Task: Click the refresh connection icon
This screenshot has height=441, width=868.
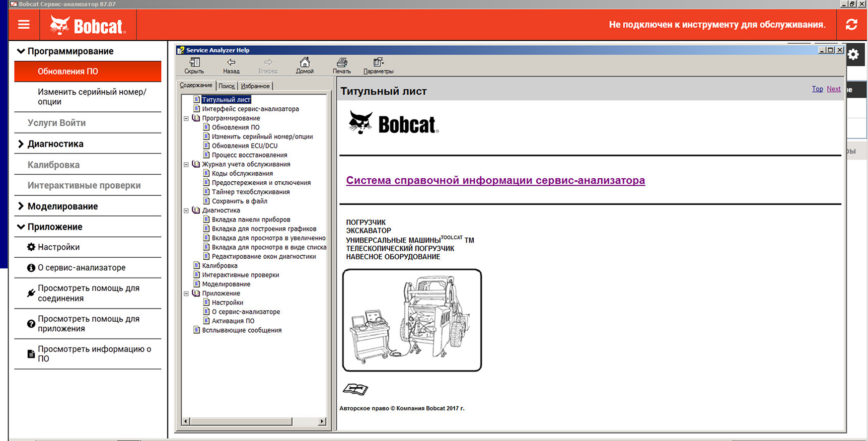Action: 851,24
